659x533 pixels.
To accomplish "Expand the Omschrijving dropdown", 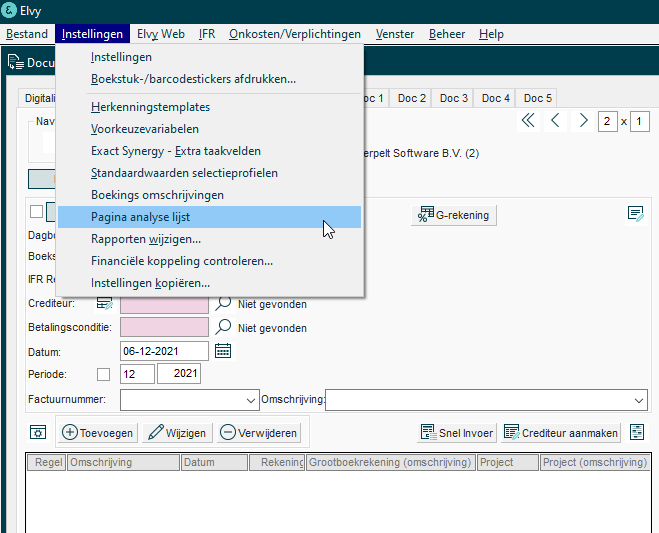I will click(x=639, y=400).
